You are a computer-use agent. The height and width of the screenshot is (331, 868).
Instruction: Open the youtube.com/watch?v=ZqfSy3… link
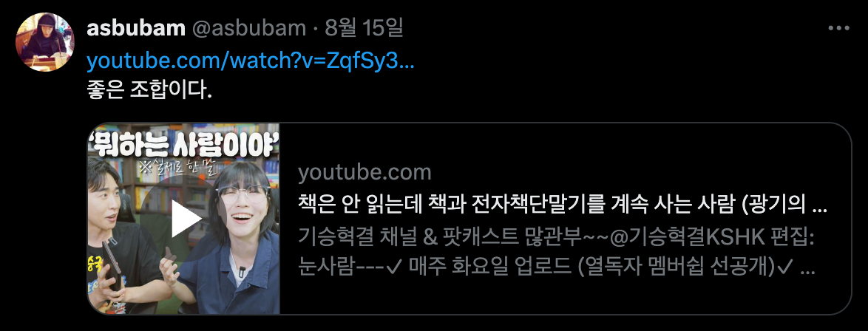click(x=251, y=63)
